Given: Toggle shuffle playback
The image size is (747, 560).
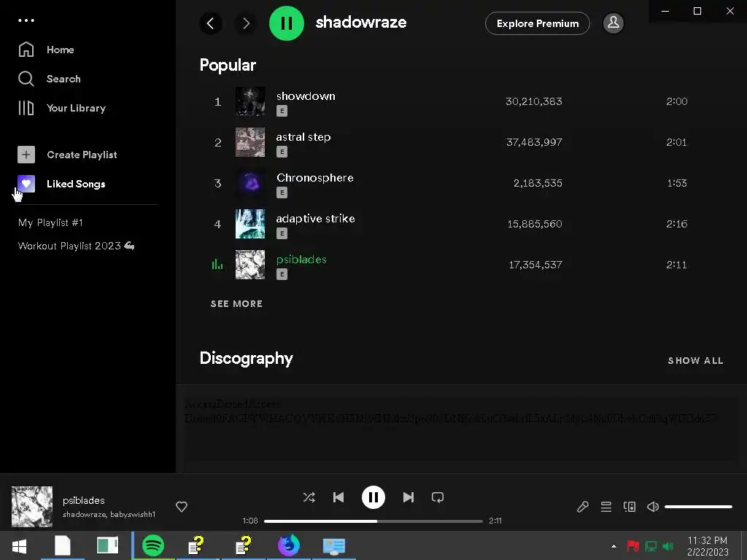Looking at the screenshot, I should 309,497.
